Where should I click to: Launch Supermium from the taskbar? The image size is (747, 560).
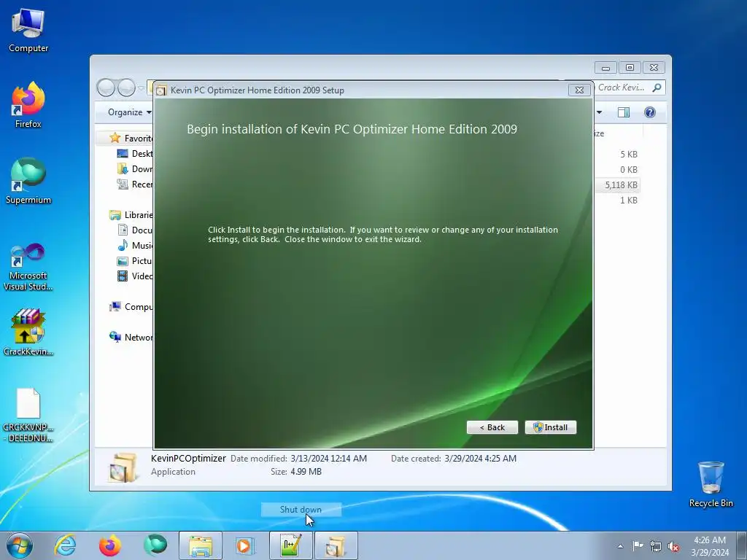coord(155,545)
